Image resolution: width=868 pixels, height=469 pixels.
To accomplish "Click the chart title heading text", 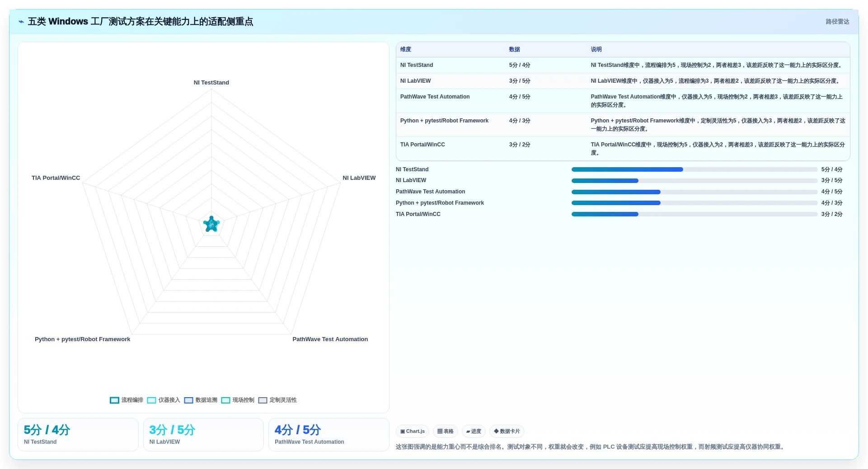I will pos(141,22).
